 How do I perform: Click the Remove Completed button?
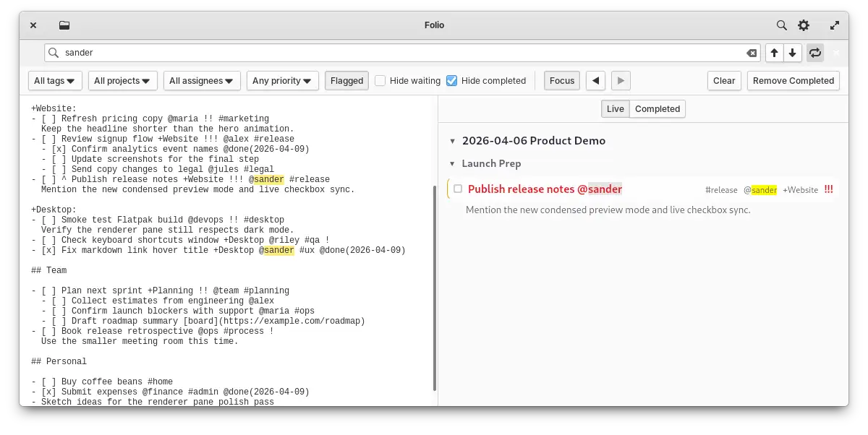coord(793,81)
